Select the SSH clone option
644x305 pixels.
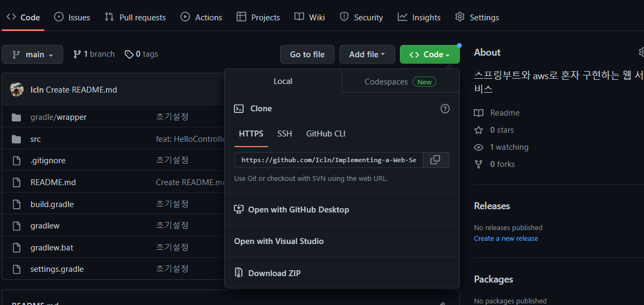(285, 134)
